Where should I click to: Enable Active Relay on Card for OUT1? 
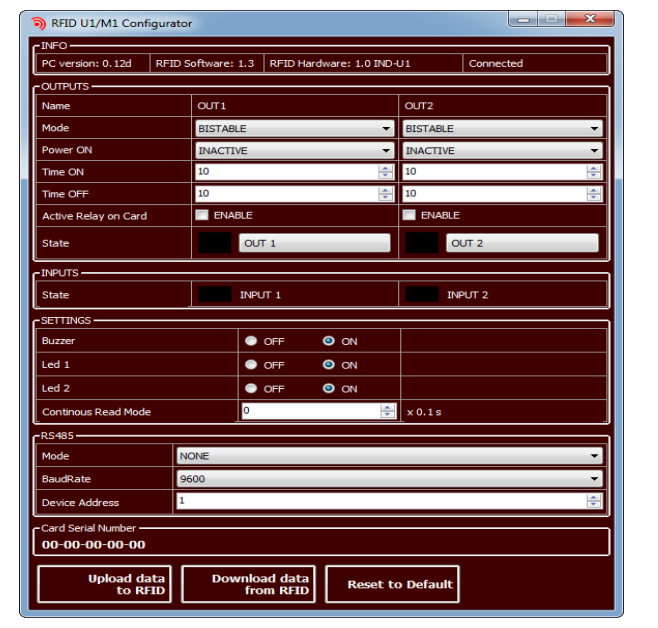pyautogui.click(x=202, y=215)
